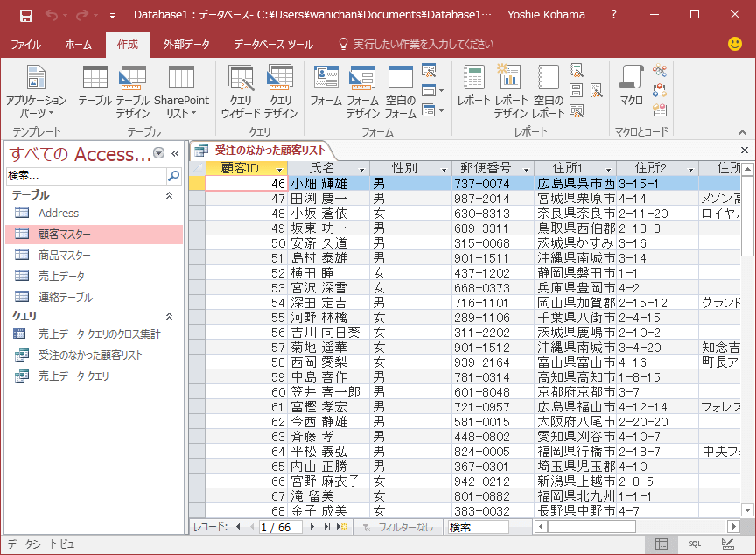Go to the next record

[x=312, y=527]
